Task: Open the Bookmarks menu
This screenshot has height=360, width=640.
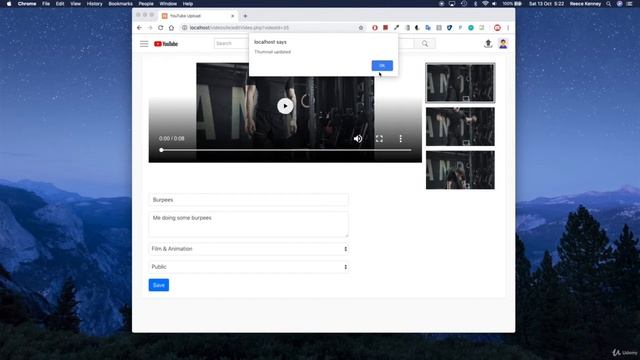Action: [120, 4]
